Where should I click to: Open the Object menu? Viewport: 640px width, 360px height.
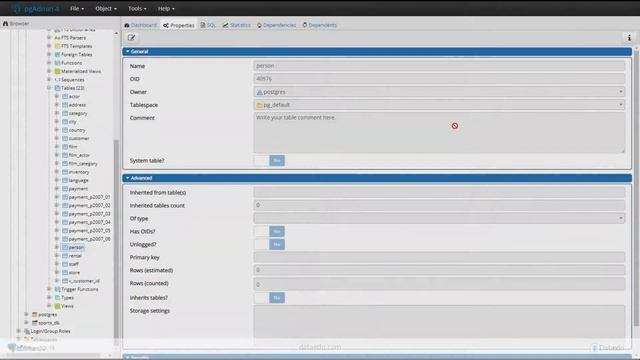tap(106, 8)
